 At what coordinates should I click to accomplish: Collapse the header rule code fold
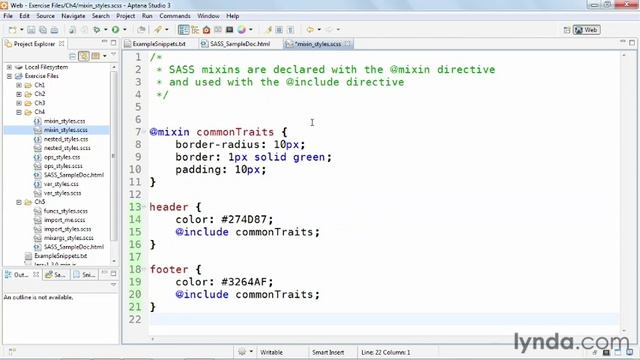tap(144, 207)
